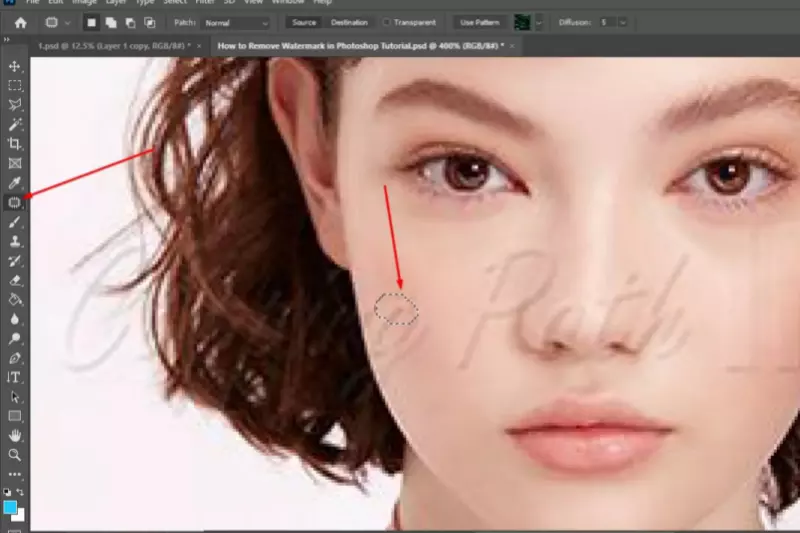Select the Clone Stamp tool
The height and width of the screenshot is (533, 800).
click(x=14, y=241)
